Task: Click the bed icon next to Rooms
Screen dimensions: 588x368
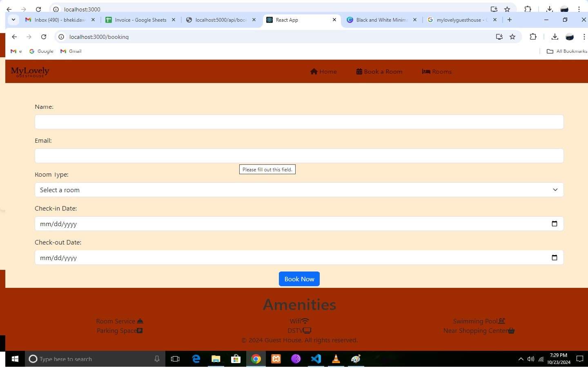Action: point(425,71)
